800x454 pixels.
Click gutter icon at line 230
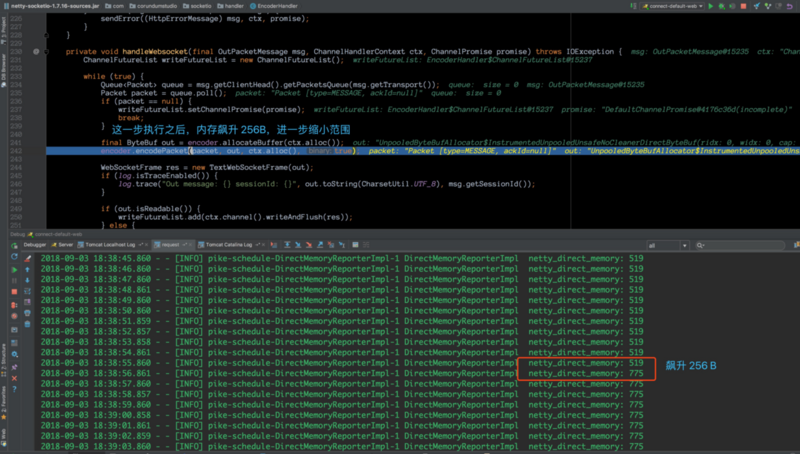click(36, 52)
